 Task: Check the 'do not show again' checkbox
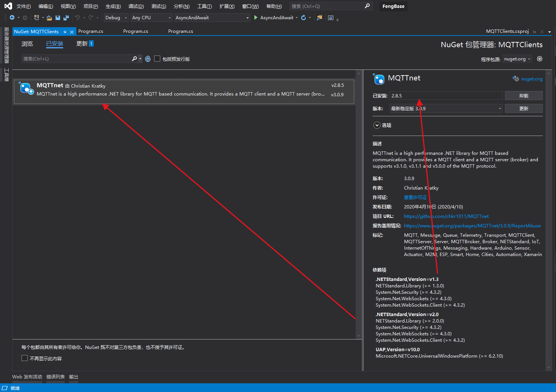pyautogui.click(x=25, y=358)
